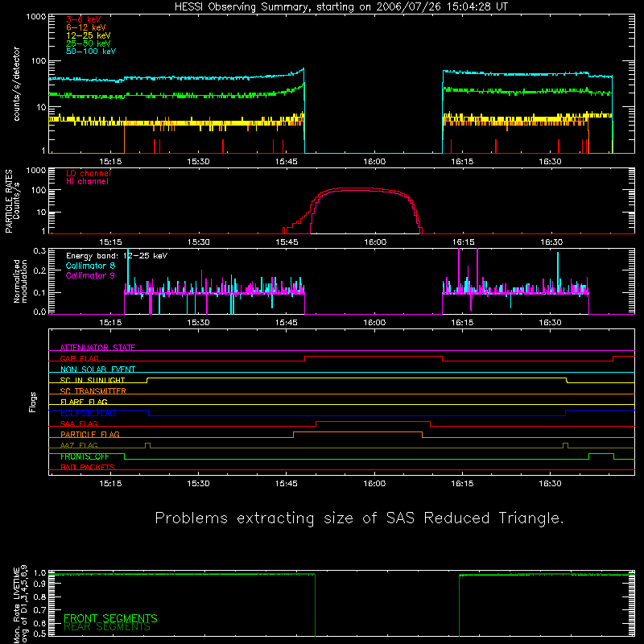The image size is (644, 644).
Task: Click the SAS Reduced Triangle problem message
Action: pyautogui.click(x=359, y=518)
